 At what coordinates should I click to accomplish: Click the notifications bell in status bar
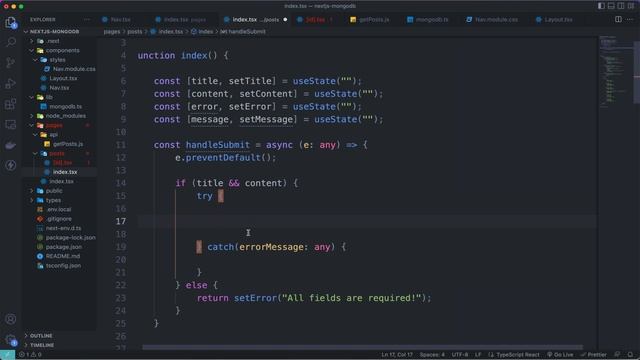(x=630, y=355)
